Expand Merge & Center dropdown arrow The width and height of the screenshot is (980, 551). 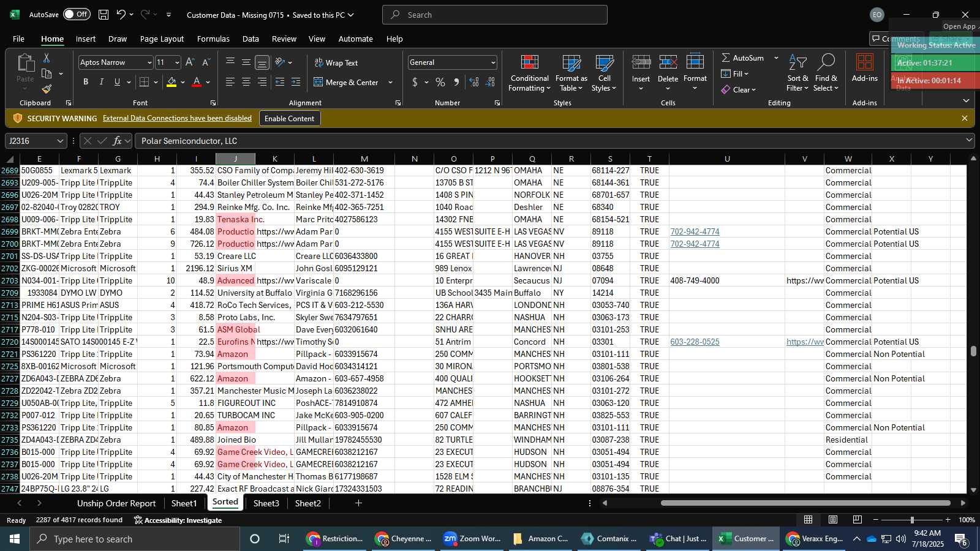pyautogui.click(x=390, y=82)
